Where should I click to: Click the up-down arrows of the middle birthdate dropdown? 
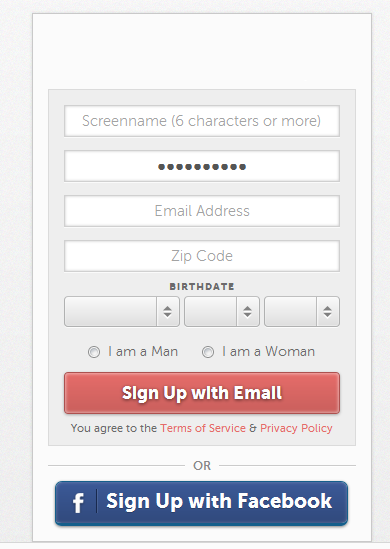point(248,312)
